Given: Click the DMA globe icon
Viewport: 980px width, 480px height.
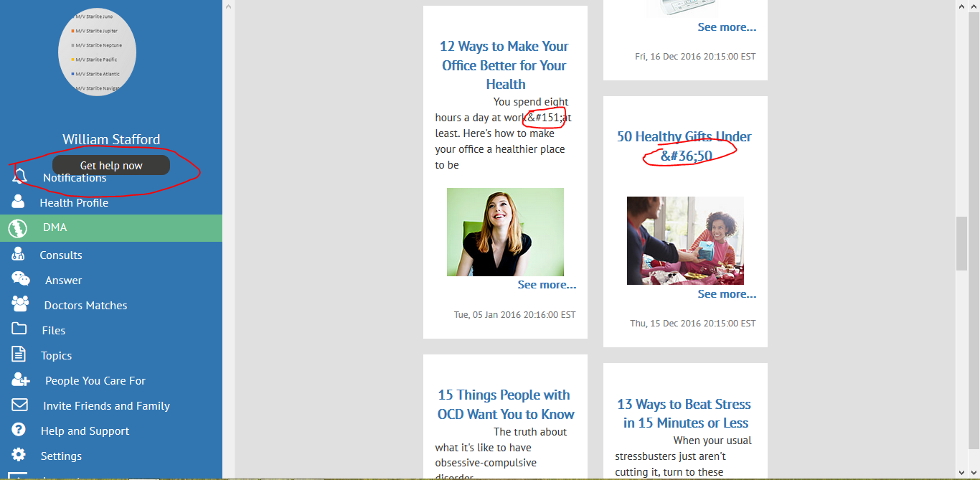Looking at the screenshot, I should [x=17, y=228].
